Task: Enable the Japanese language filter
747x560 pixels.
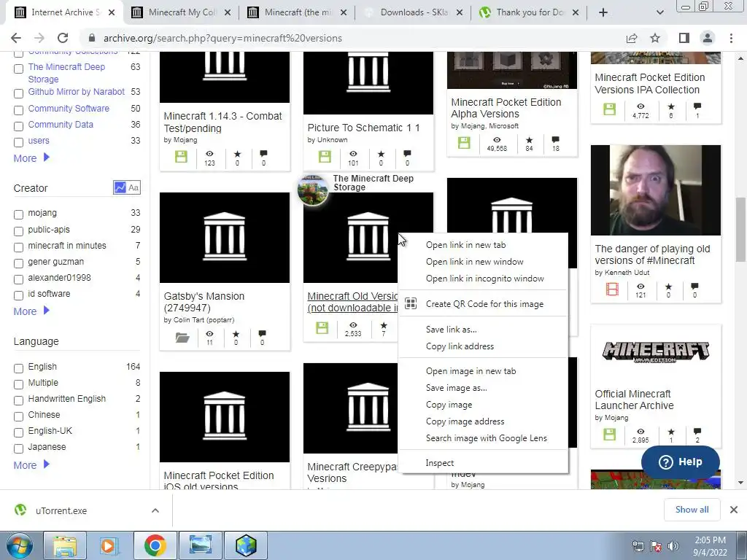Action: click(x=18, y=448)
